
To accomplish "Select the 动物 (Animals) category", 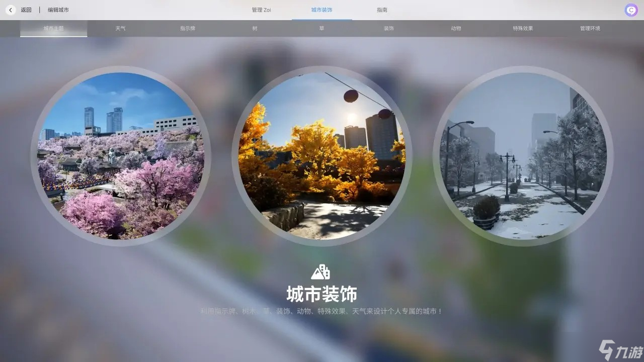I will click(x=455, y=28).
